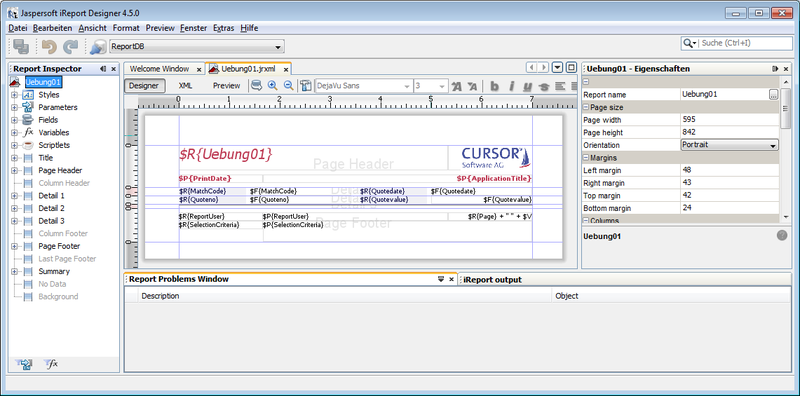Click the filter fx icon at the Report Inspector bottom

pyautogui.click(x=51, y=364)
